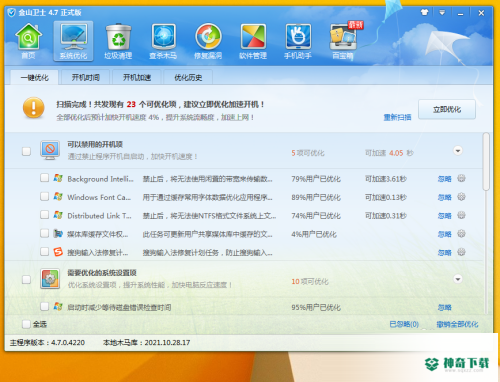Click gear icon for 搜狗输入法修复计 row
500x382 pixels.
pos(461,252)
